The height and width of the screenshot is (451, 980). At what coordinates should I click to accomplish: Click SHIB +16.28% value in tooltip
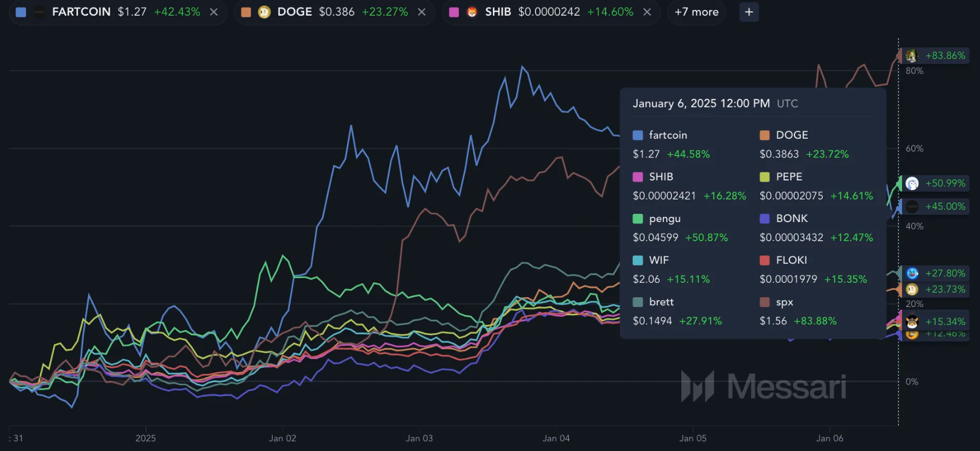tap(725, 196)
